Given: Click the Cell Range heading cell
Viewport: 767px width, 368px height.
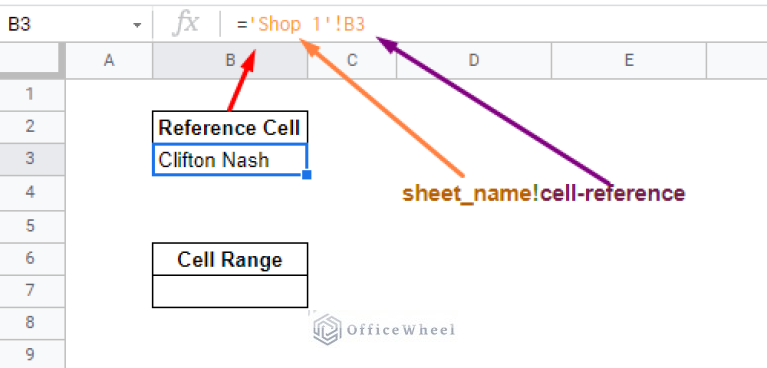Looking at the screenshot, I should (230, 259).
